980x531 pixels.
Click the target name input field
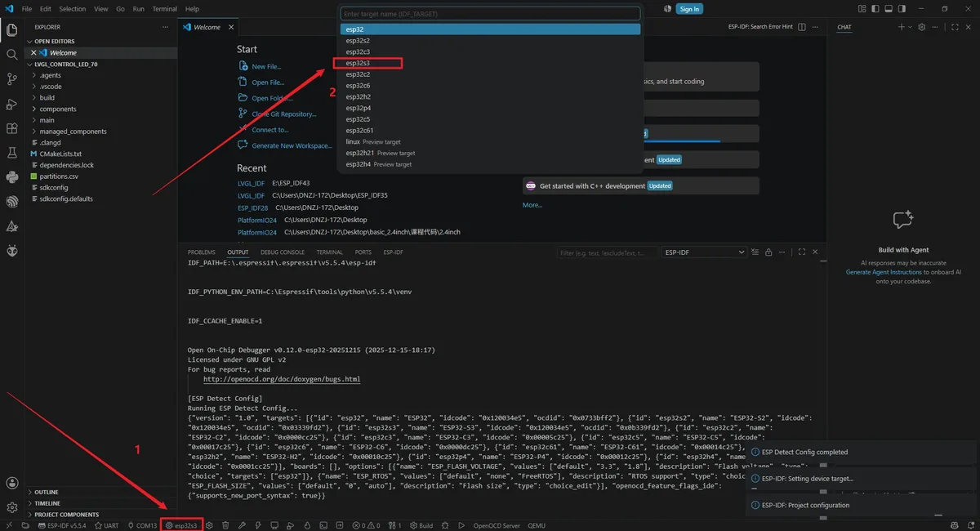click(x=490, y=14)
